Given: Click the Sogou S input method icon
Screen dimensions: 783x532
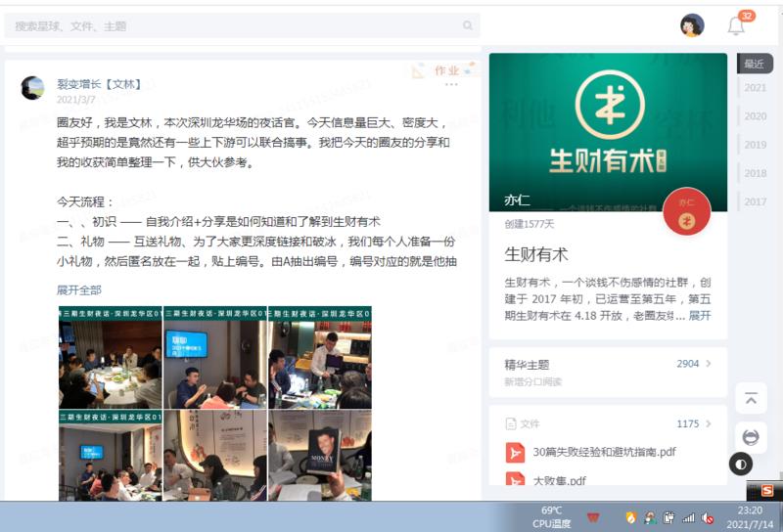Looking at the screenshot, I should tap(766, 491).
